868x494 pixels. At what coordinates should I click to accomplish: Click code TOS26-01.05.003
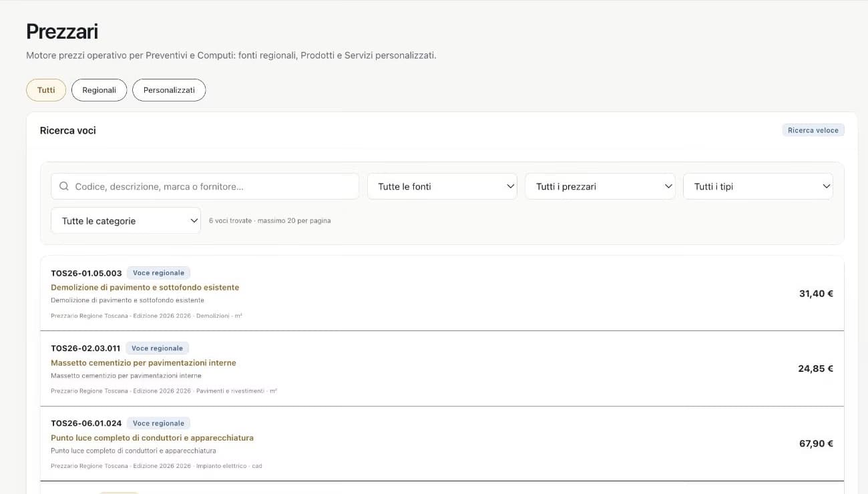pyautogui.click(x=86, y=273)
